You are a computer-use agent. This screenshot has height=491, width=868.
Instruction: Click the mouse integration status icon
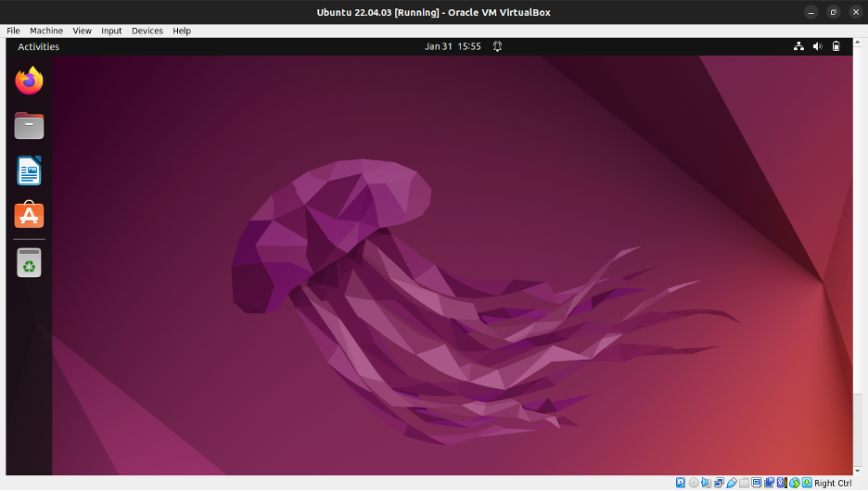(x=795, y=483)
